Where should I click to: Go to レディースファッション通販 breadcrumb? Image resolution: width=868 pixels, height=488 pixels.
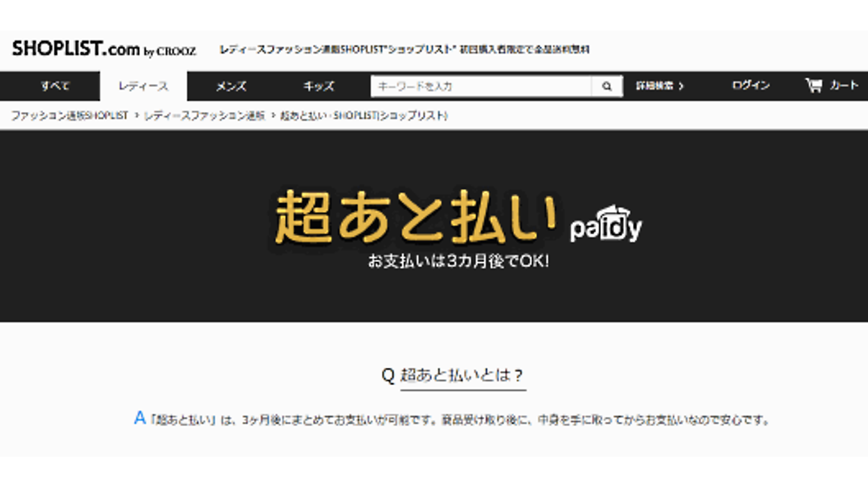tap(204, 115)
